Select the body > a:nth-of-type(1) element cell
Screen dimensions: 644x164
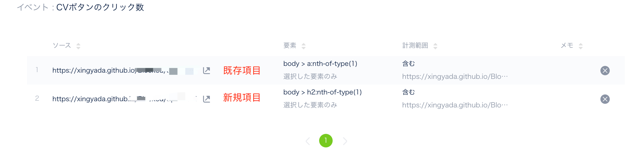coord(320,64)
